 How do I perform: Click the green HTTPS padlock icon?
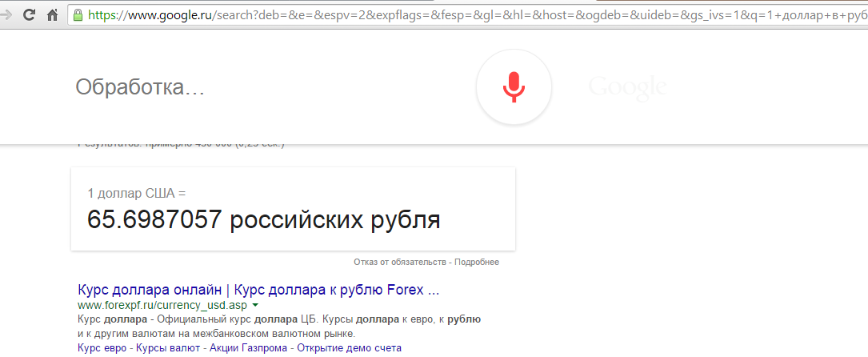click(x=78, y=14)
